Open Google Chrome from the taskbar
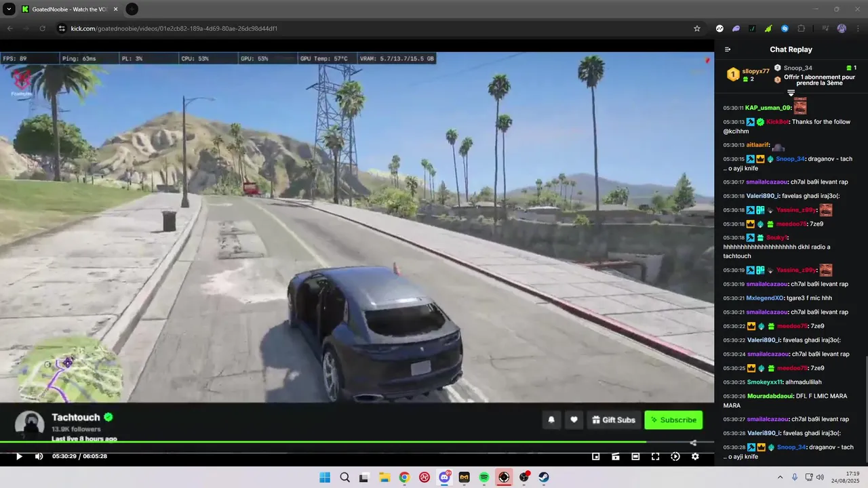868x488 pixels. (404, 477)
